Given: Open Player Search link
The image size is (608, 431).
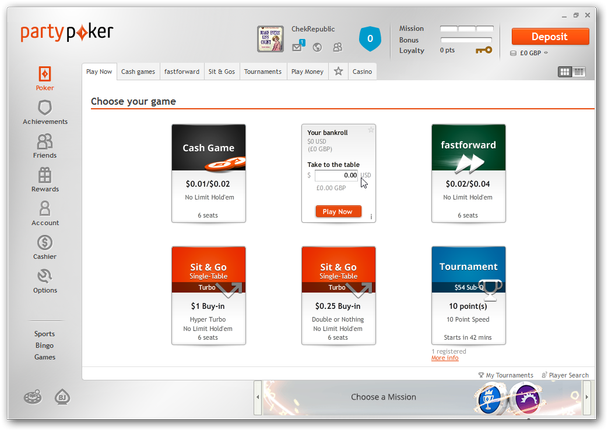Looking at the screenshot, I should [565, 375].
